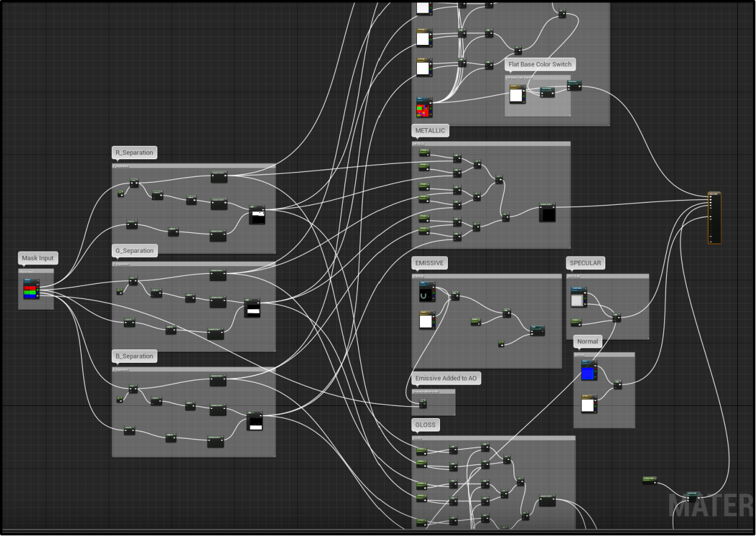Click the Emissive Added to AO label
This screenshot has height=536, width=756.
446,378
